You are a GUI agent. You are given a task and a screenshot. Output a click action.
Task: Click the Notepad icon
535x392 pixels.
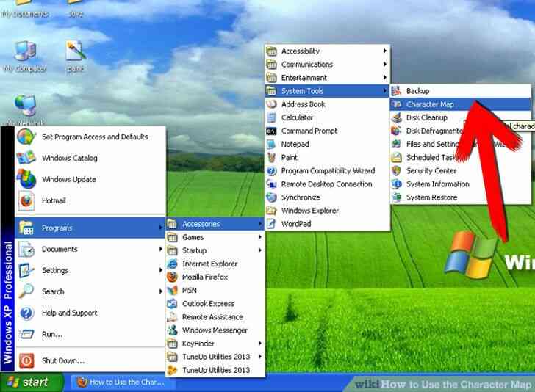click(271, 144)
